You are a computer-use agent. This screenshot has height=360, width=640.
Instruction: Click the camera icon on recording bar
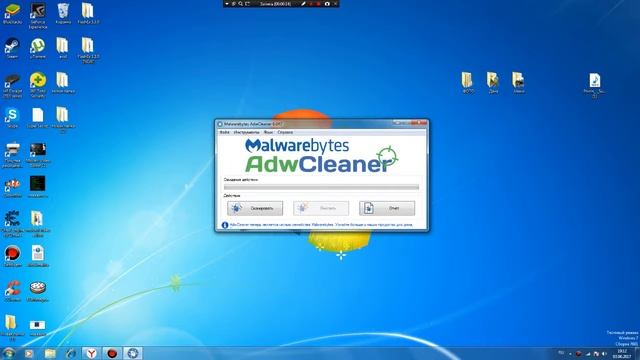pos(327,4)
